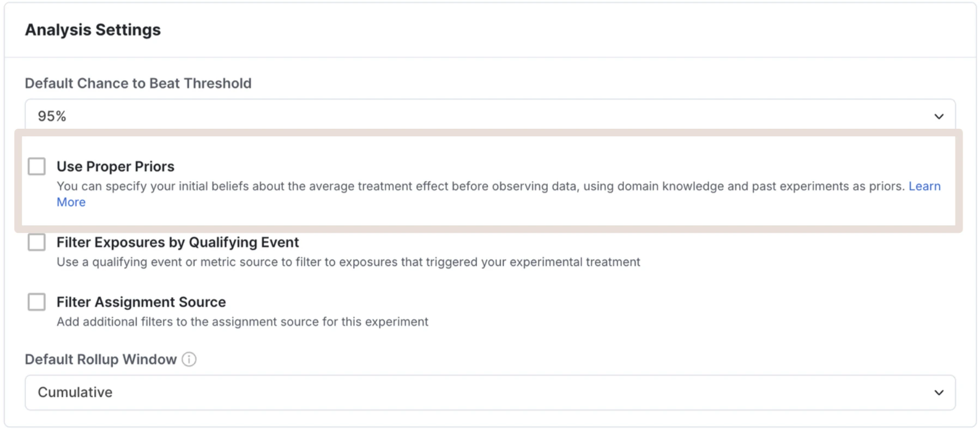Click the chevron on the Cumulative dropdown
Image resolution: width=980 pixels, height=432 pixels.
point(939,392)
